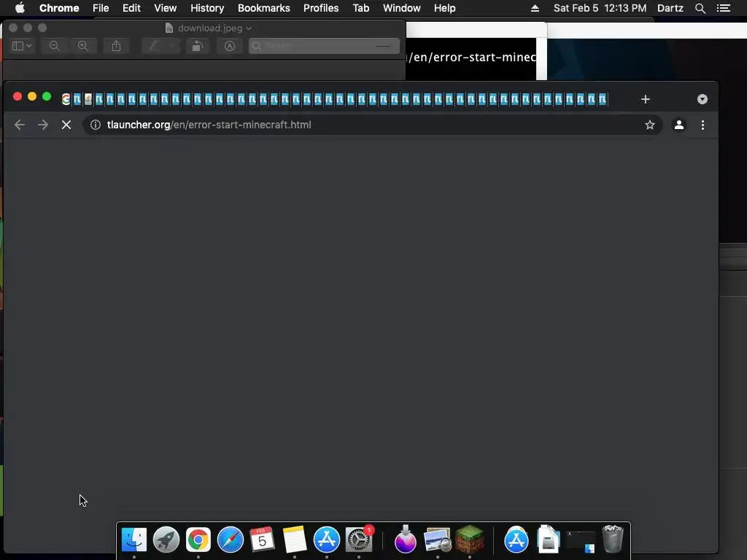The width and height of the screenshot is (747, 560).
Task: Select the Preview highlight pen tool
Action: (154, 46)
